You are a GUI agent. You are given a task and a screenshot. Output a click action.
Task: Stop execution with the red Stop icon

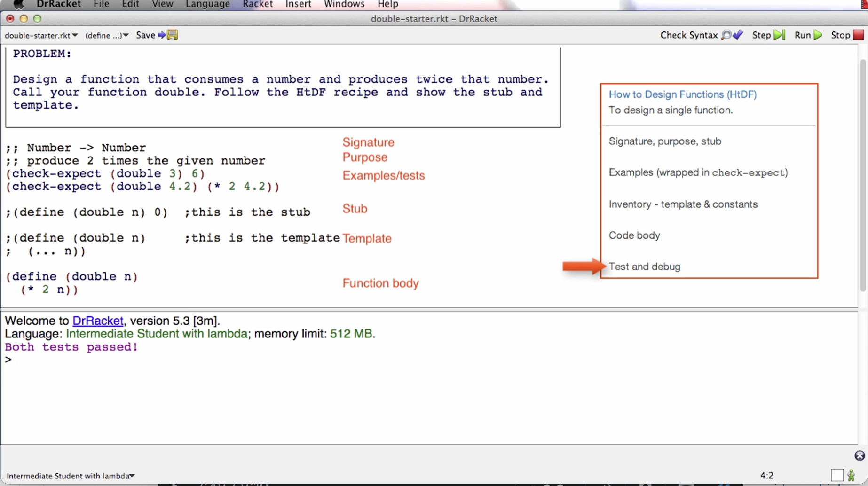(859, 35)
